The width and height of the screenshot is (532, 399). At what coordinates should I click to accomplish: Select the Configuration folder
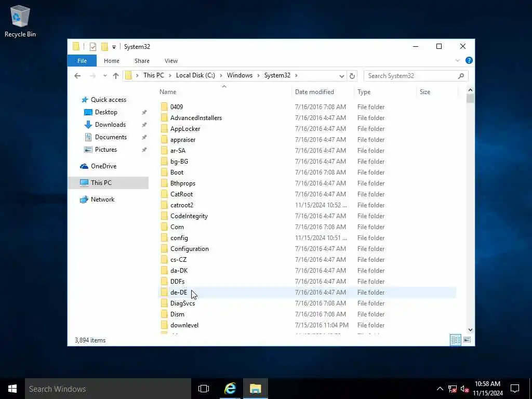pyautogui.click(x=189, y=249)
